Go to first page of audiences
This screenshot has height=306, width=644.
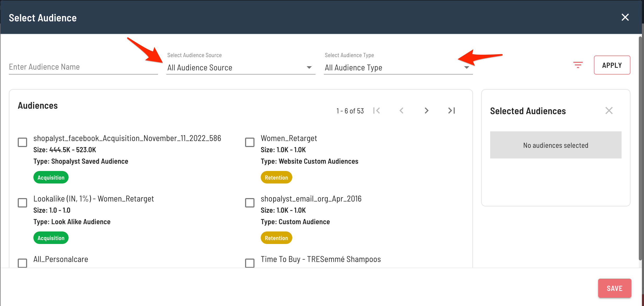coord(376,111)
